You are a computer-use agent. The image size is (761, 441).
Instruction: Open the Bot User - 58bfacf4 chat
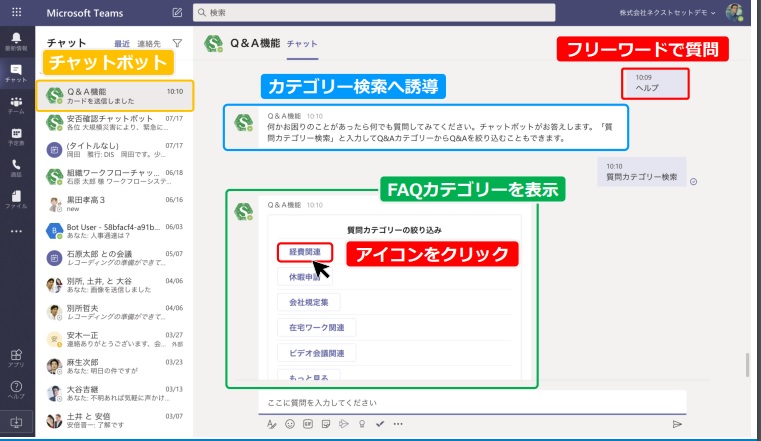click(x=115, y=231)
